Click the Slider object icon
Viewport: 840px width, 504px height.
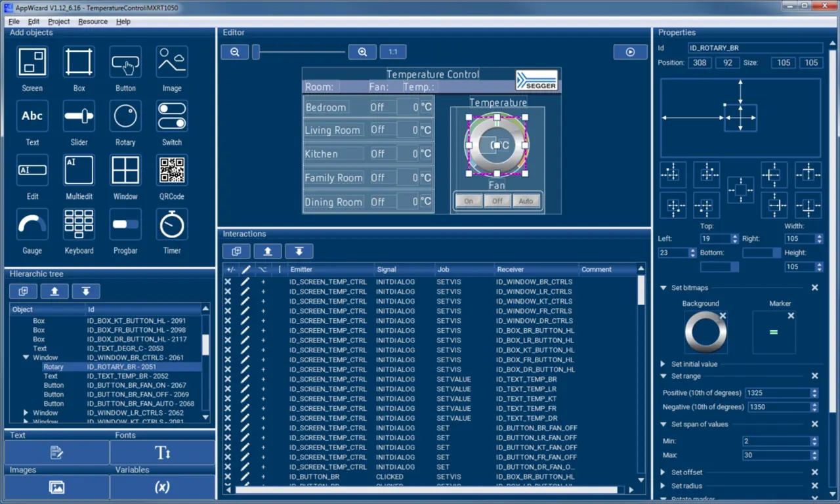[x=79, y=116]
